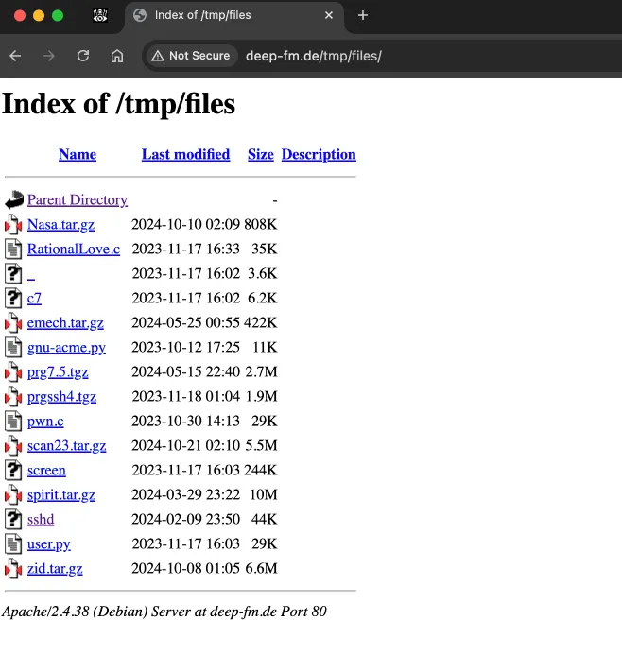
Task: Click the Not Secure site info badge
Action: [190, 56]
